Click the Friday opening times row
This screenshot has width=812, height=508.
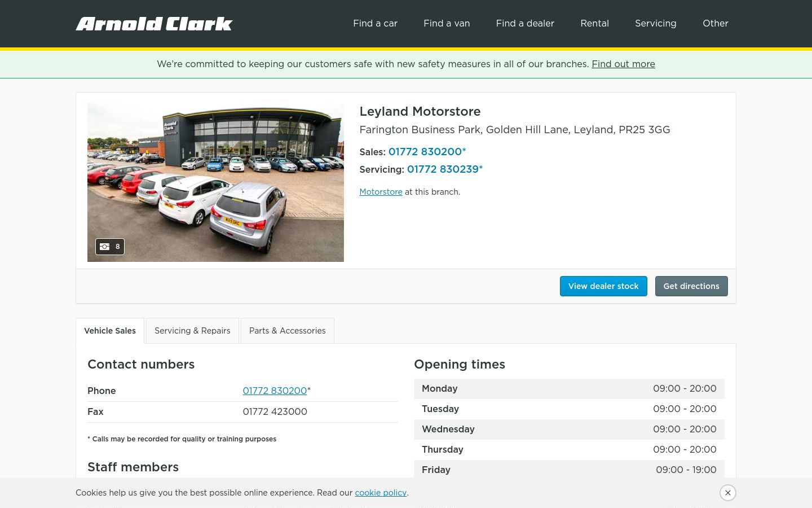(569, 470)
